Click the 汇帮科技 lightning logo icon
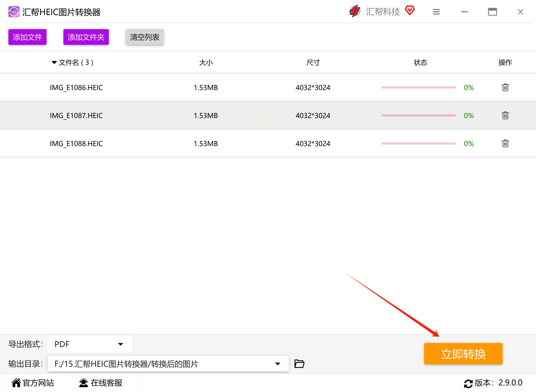 pos(355,11)
